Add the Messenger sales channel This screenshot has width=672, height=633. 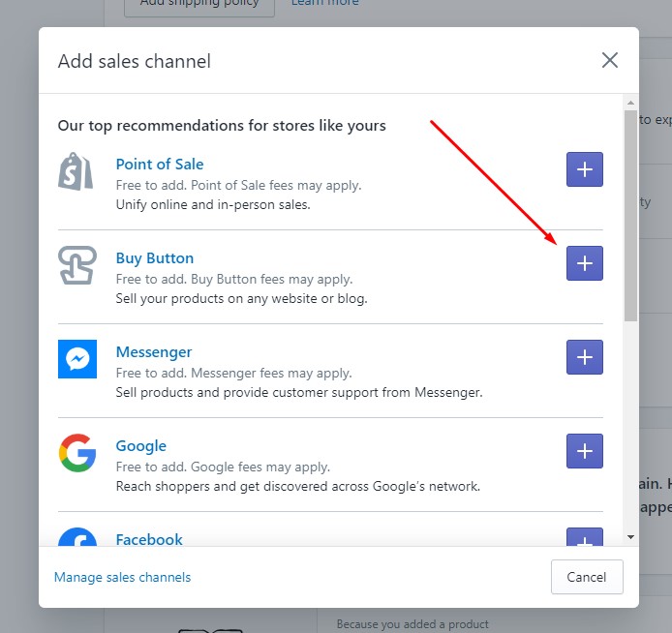585,357
